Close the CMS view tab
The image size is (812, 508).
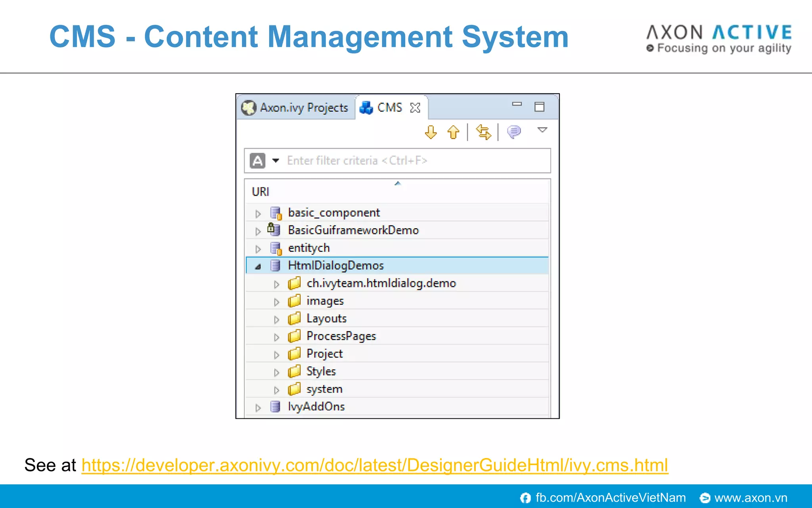pyautogui.click(x=415, y=108)
